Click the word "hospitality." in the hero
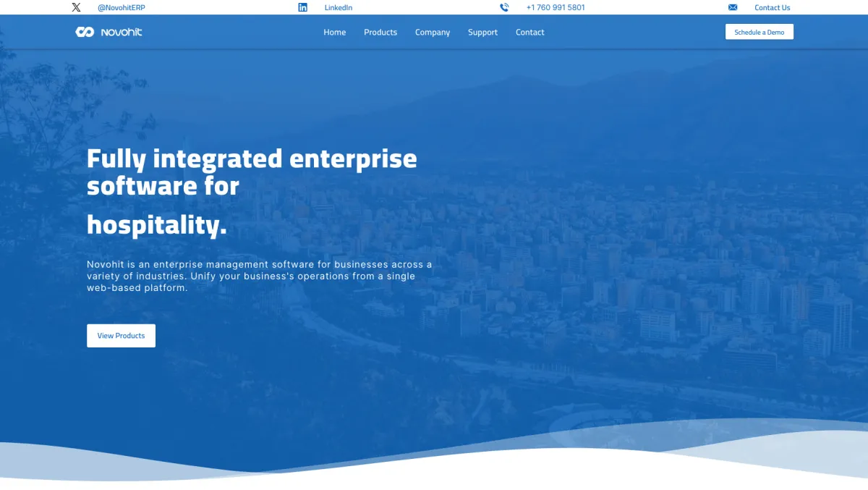This screenshot has width=868, height=490. (x=157, y=225)
